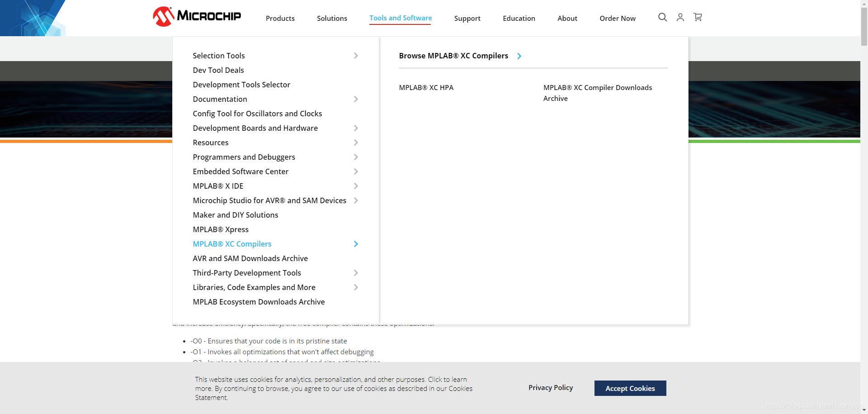Viewport: 868px width, 414px height.
Task: Expand MPLAB XC Compilers chevron
Action: pyautogui.click(x=356, y=244)
